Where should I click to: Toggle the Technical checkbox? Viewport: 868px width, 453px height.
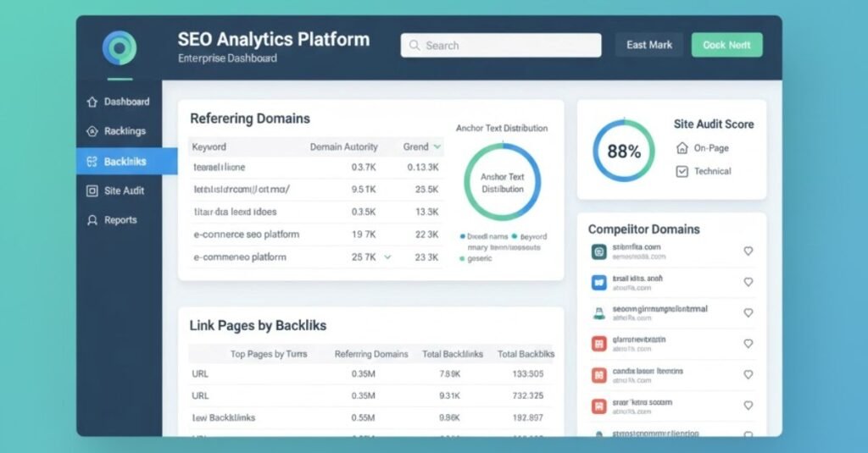(x=682, y=171)
